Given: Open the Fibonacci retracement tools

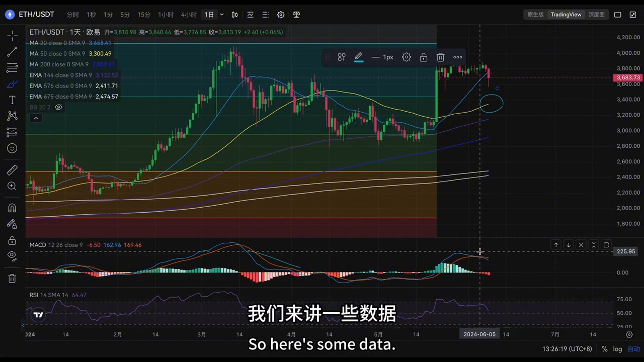Looking at the screenshot, I should (x=12, y=68).
